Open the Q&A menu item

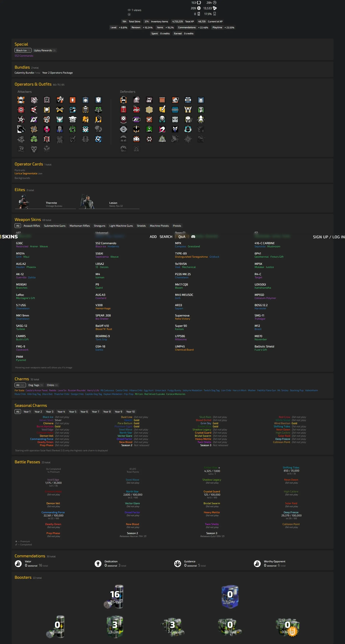(182, 237)
